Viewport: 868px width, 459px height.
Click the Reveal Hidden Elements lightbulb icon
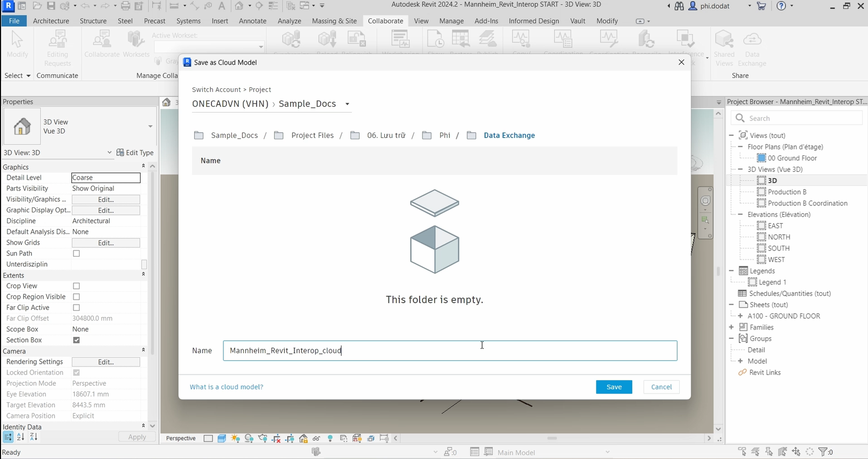(330, 438)
